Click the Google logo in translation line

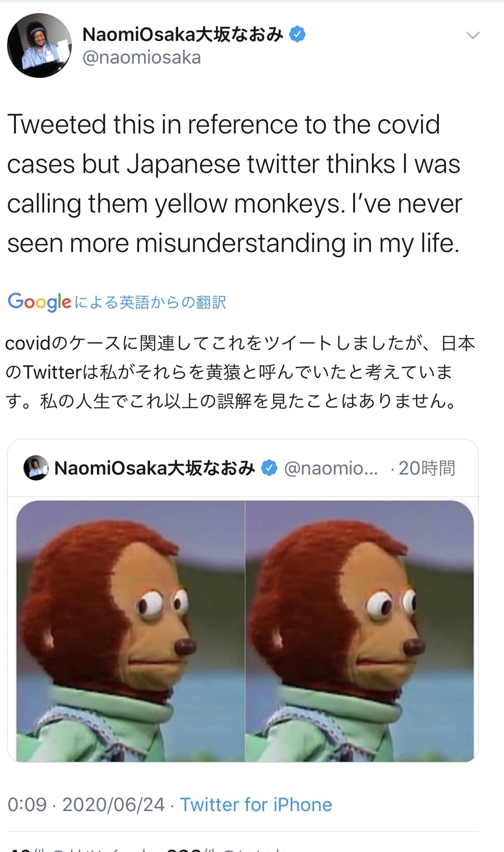coord(39,302)
